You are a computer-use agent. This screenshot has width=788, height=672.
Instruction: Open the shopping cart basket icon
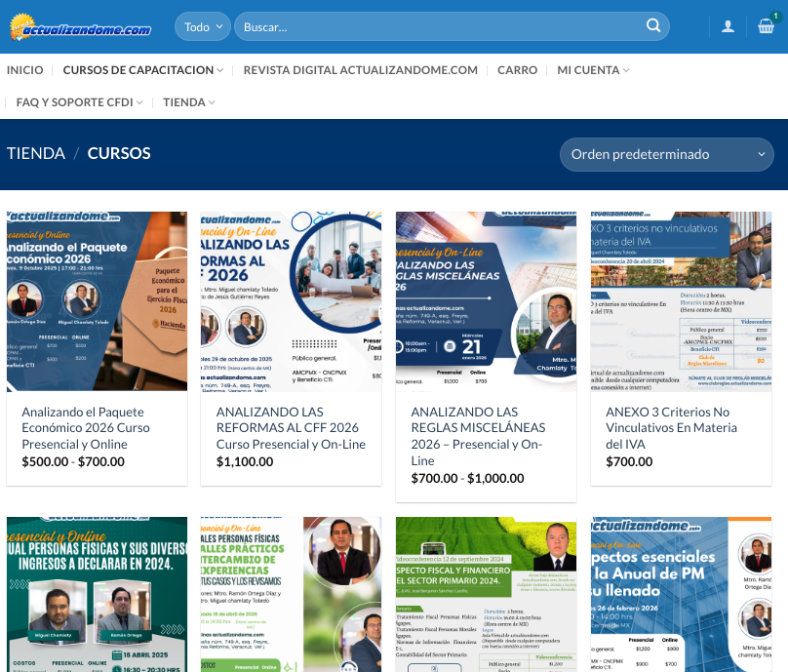[766, 26]
